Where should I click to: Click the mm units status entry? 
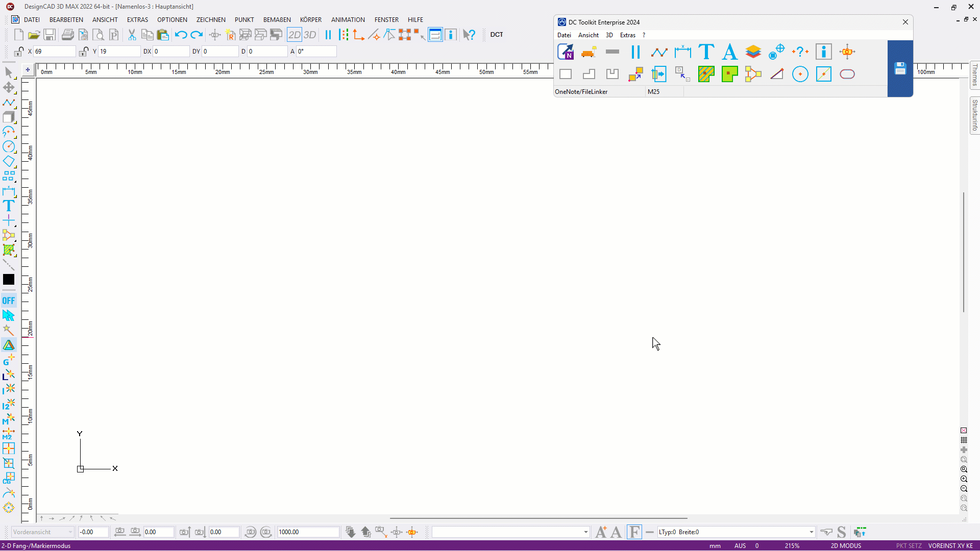coord(715,546)
